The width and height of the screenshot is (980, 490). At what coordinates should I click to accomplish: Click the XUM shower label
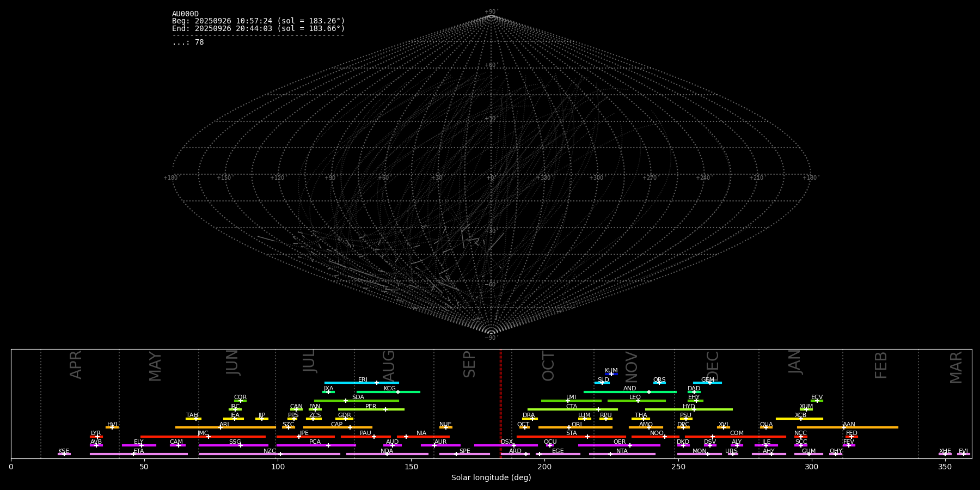click(x=806, y=407)
